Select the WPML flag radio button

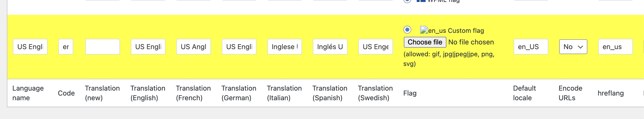coord(407,1)
